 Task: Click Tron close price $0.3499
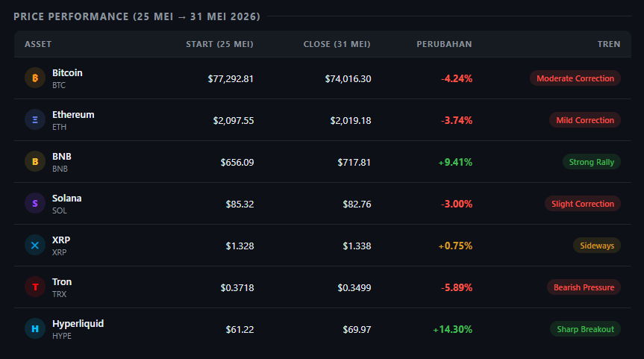(x=354, y=288)
